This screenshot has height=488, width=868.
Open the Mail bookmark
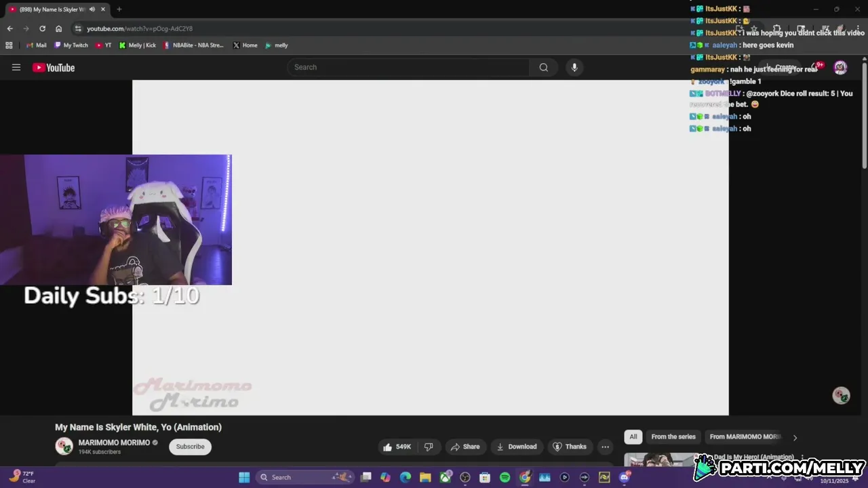coord(37,45)
